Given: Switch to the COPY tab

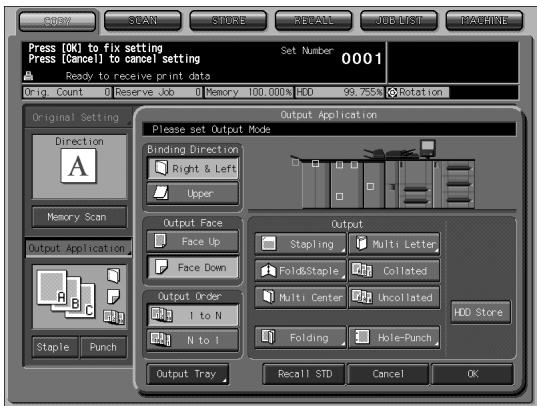Looking at the screenshot, I should point(58,21).
